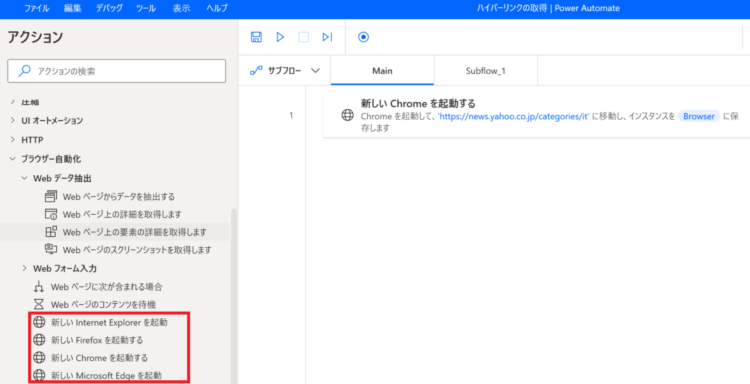Select the Webページ上の要素の詳細を取得します icon

pos(51,231)
